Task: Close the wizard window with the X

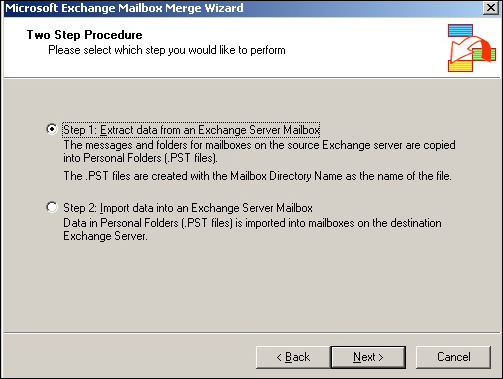Action: tap(491, 7)
